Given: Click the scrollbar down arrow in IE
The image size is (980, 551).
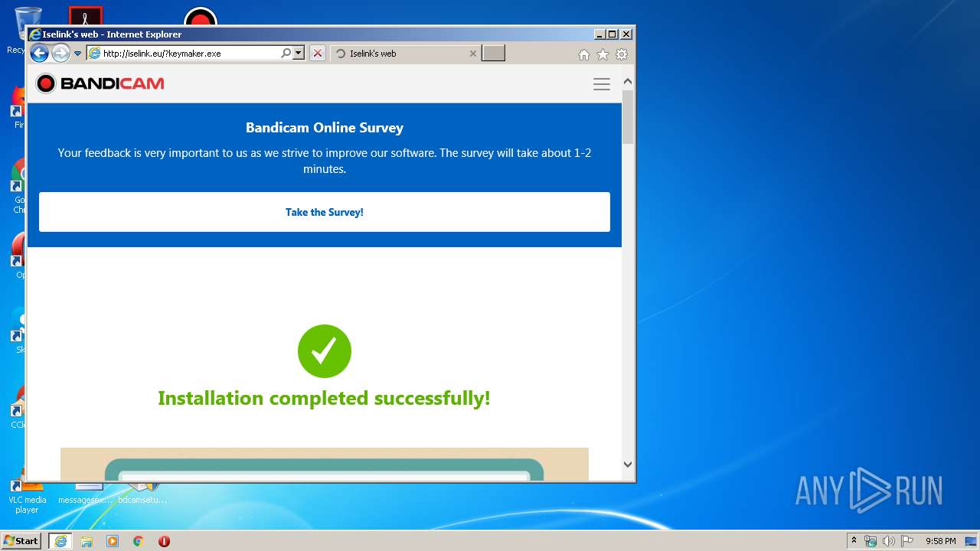Looking at the screenshot, I should [x=628, y=464].
